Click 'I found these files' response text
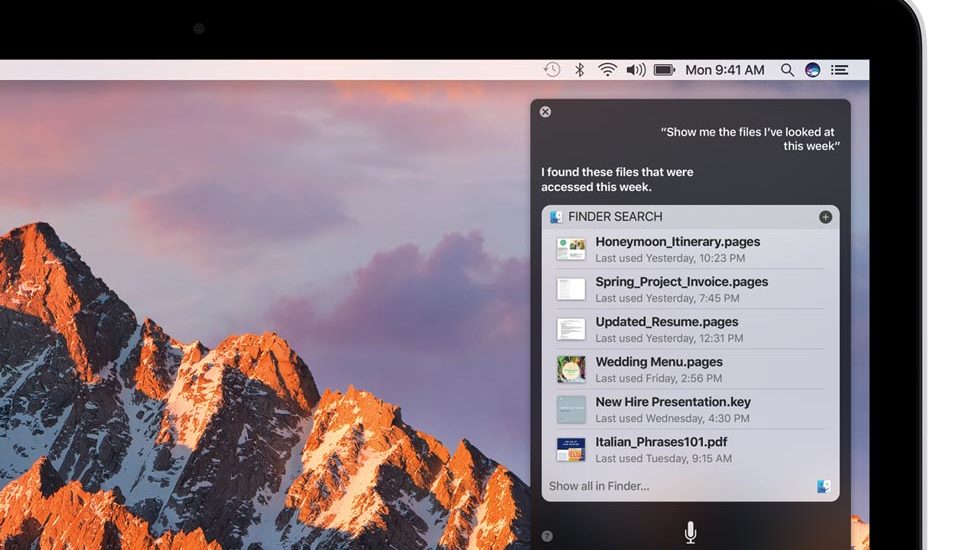The height and width of the screenshot is (550, 960). (617, 179)
